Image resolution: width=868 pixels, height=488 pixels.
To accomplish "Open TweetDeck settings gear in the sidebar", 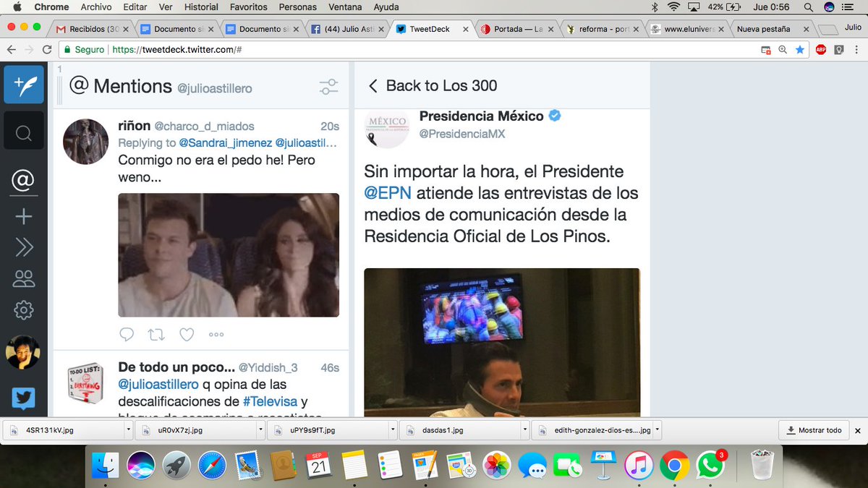I will (x=23, y=310).
